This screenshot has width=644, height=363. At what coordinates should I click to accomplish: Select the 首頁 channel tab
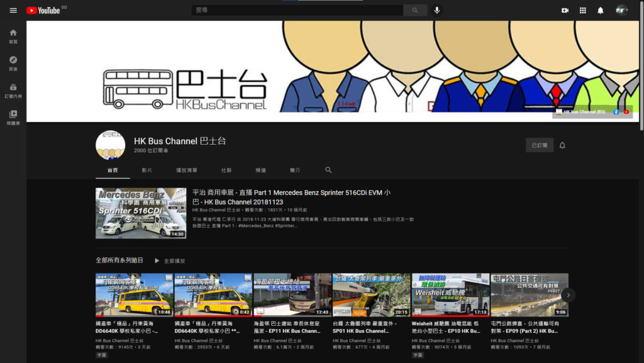point(113,170)
